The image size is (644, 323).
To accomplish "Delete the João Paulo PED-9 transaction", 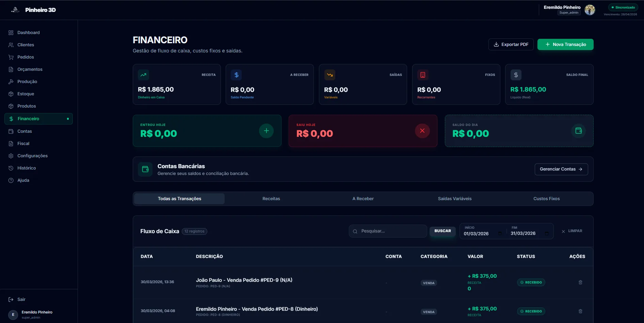I will (x=580, y=282).
